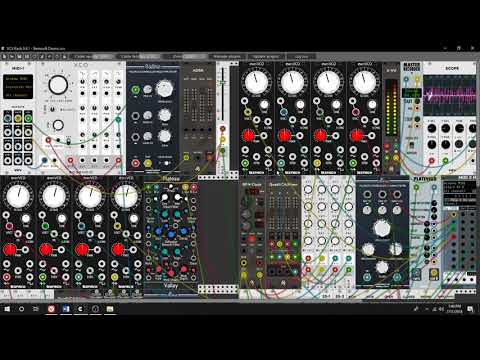Click the Disconnect cables toolbar icon
480x360 pixels.
[42, 57]
